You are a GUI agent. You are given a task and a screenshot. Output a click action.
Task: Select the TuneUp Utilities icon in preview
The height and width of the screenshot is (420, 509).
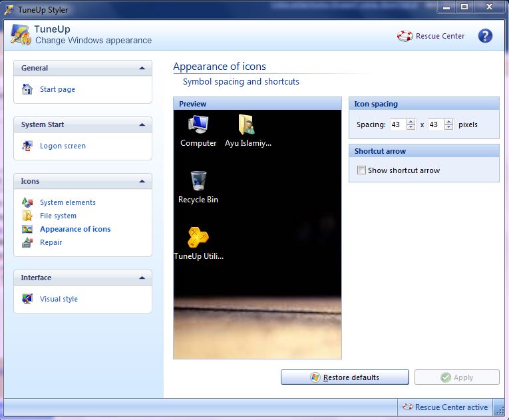coord(198,237)
